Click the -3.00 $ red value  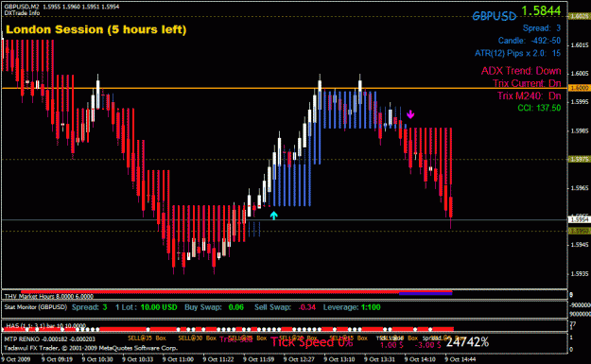pyautogui.click(x=427, y=345)
